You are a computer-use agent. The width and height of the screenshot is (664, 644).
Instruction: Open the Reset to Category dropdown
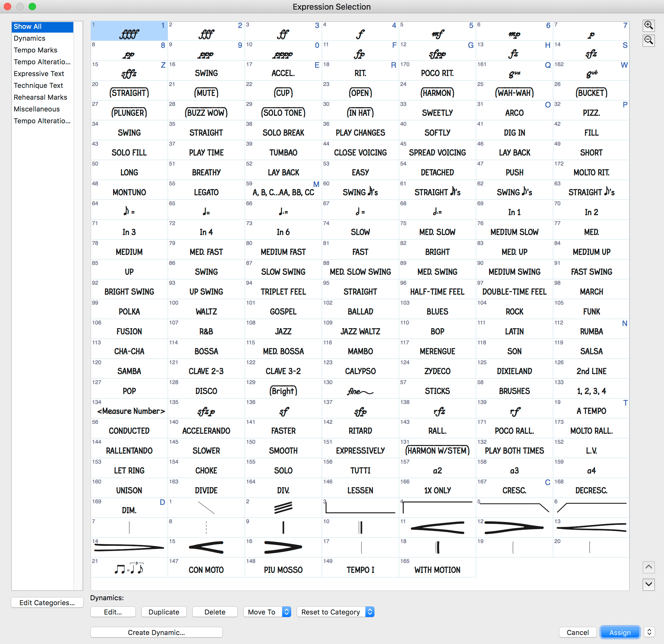point(335,612)
